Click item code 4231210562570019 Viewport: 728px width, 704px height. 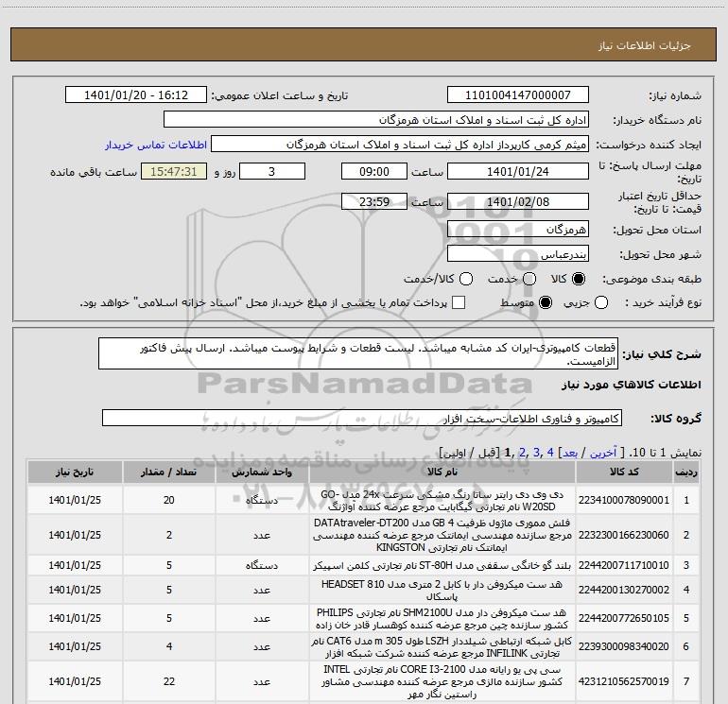(624, 681)
